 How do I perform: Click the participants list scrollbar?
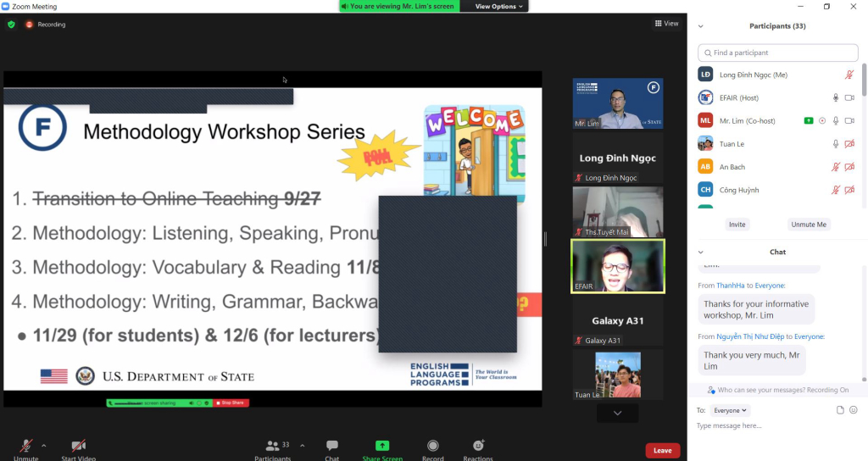pyautogui.click(x=864, y=81)
